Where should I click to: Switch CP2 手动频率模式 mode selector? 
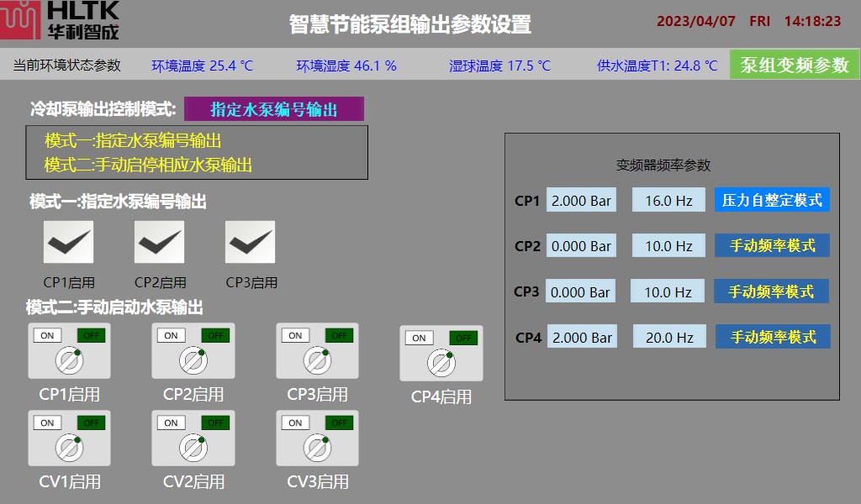coord(772,245)
